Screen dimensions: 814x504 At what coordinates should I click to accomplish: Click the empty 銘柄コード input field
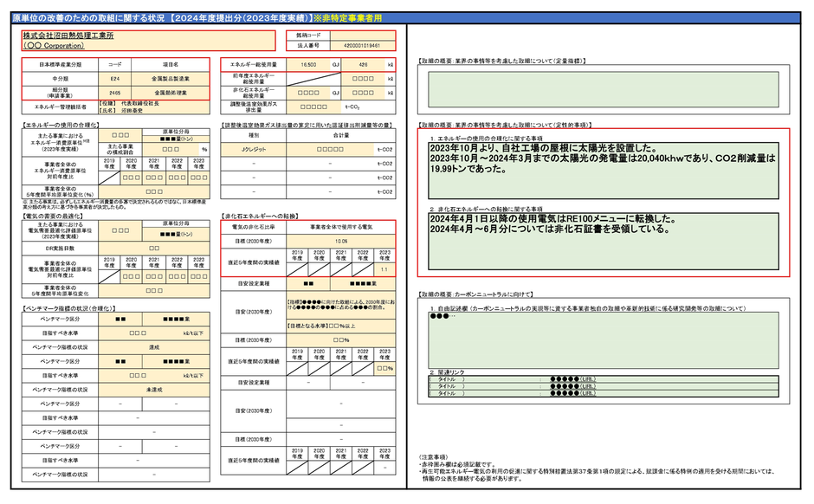tap(363, 36)
